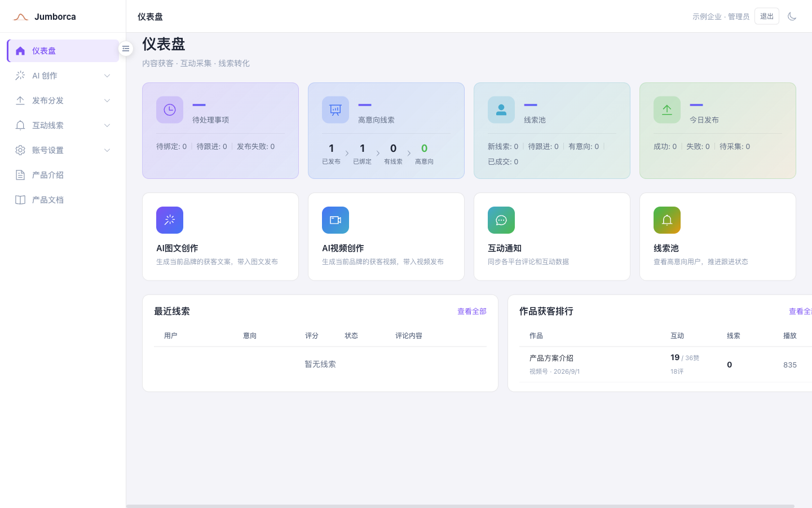This screenshot has height=508, width=812.
Task: Expand the 发布分发 menu chevron
Action: pyautogui.click(x=107, y=100)
